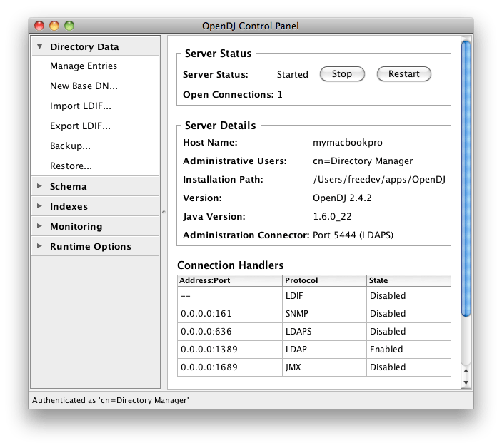The image size is (502, 448).
Task: Select the 0.0.0.0:161 address cell
Action: coord(230,314)
